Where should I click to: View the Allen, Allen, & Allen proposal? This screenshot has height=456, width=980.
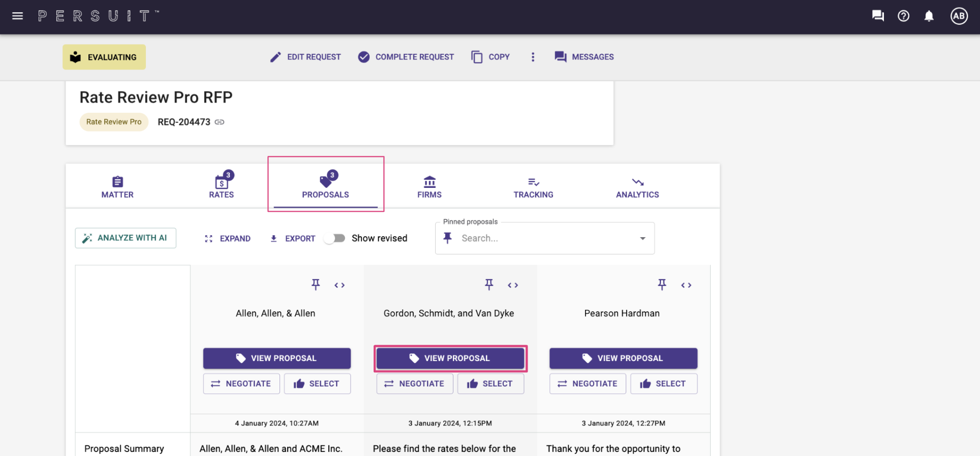(x=277, y=359)
